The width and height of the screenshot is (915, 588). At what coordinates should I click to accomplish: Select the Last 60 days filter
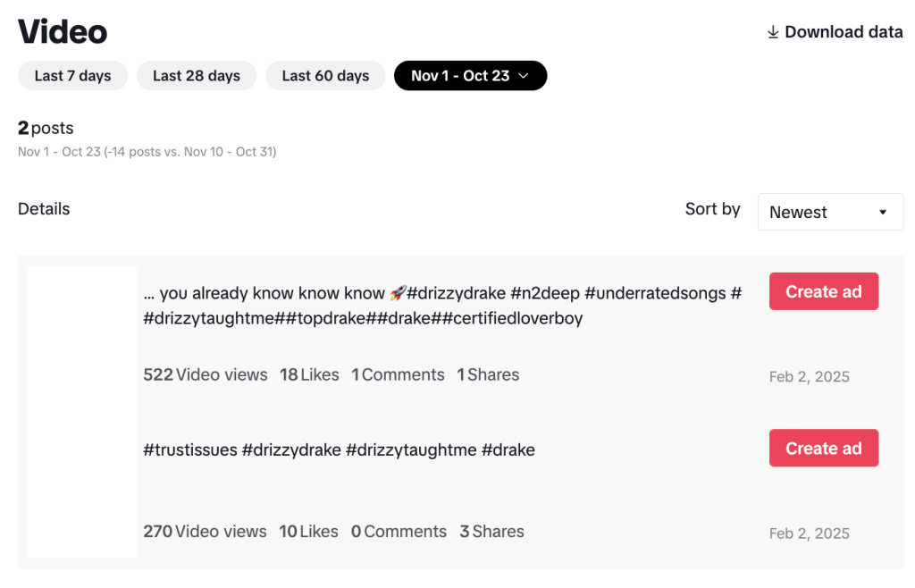click(x=325, y=76)
